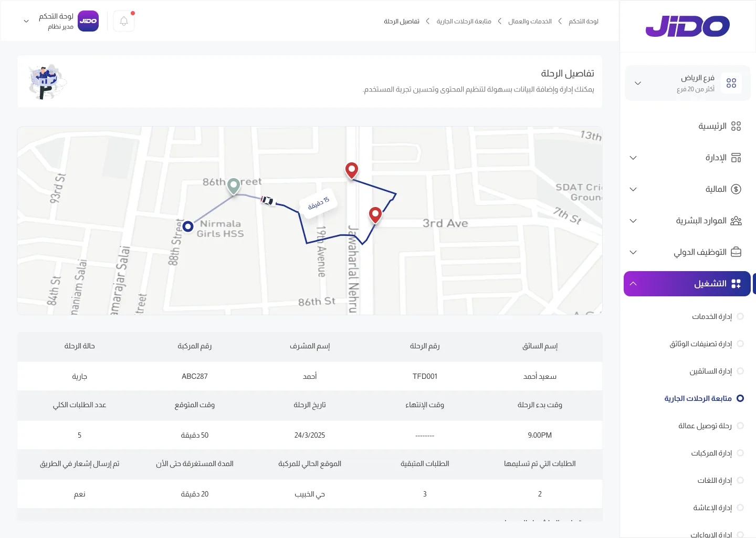Screen dimensions: 756x538
Task: Click the upper red destination pin on the map
Action: click(x=352, y=171)
